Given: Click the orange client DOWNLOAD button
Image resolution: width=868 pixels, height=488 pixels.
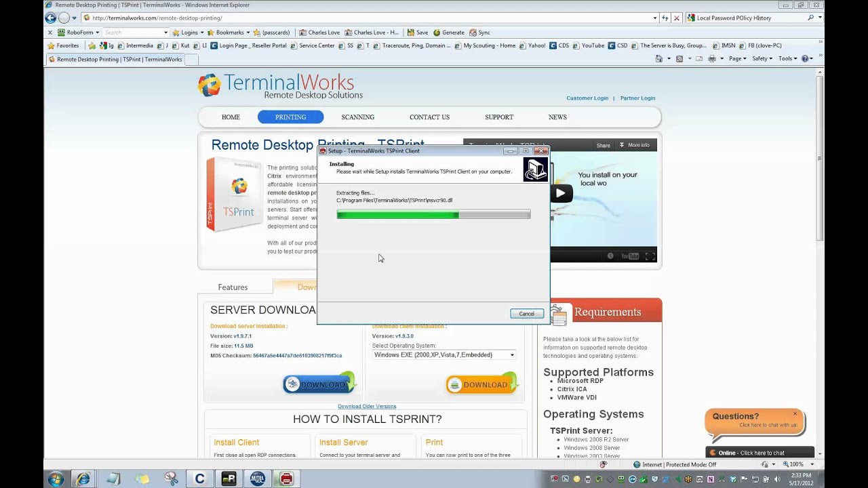Looking at the screenshot, I should [482, 384].
